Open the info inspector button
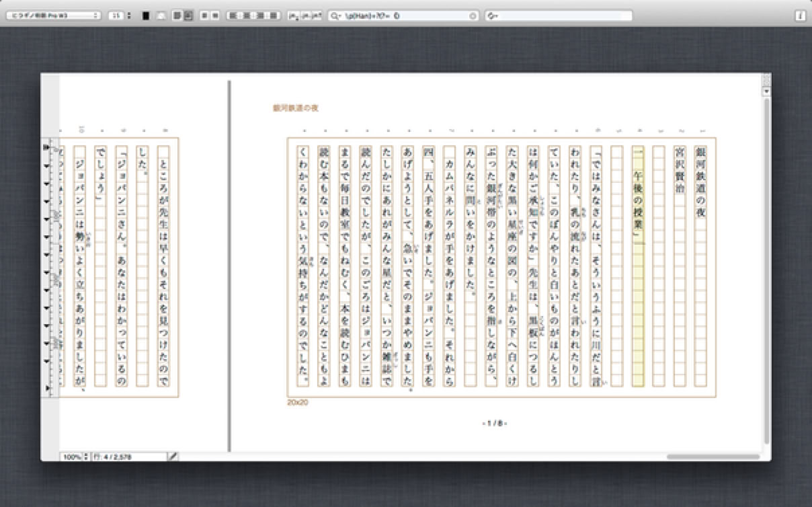This screenshot has width=812, height=507. click(x=800, y=15)
